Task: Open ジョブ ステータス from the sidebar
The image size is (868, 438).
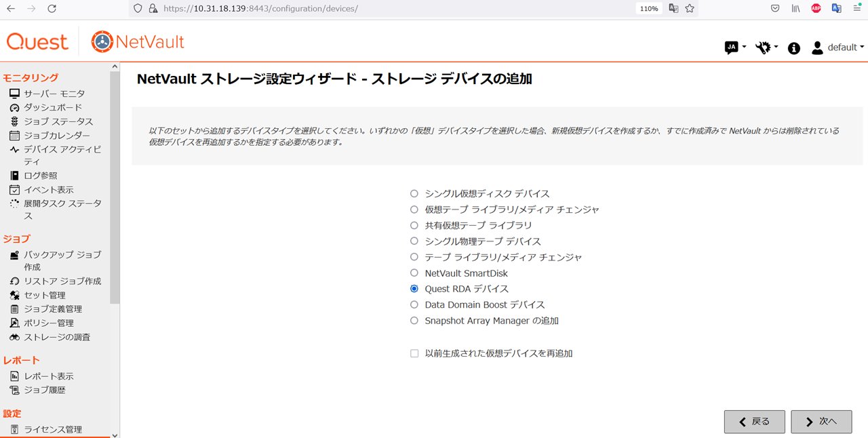Action: 58,121
